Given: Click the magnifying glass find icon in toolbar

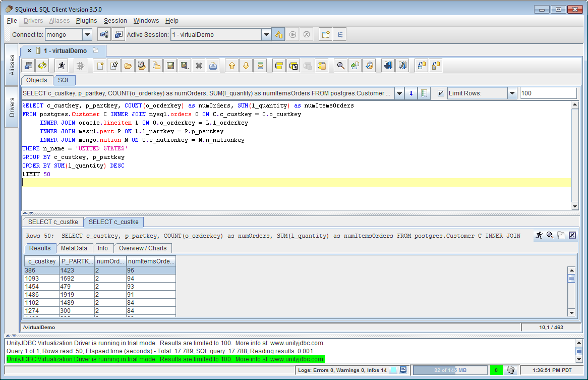Looking at the screenshot, I should (x=341, y=66).
